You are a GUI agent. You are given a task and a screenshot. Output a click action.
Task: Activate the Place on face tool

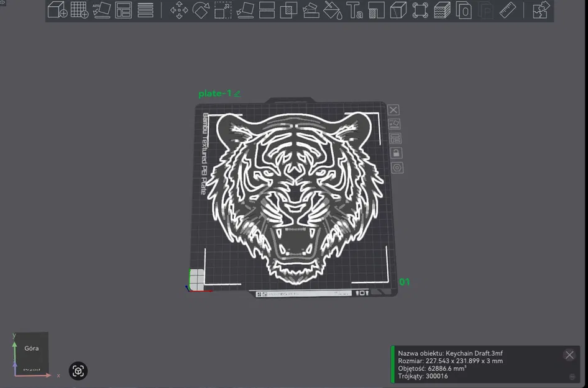(x=245, y=11)
